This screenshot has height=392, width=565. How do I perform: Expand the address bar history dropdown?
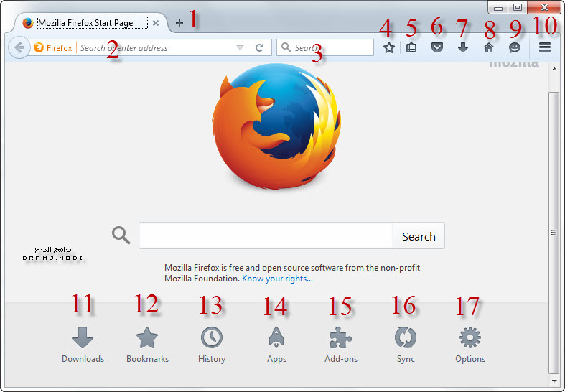tap(240, 48)
